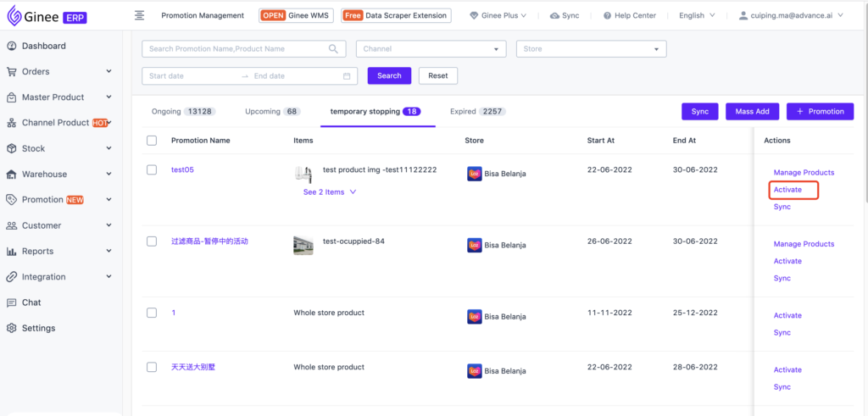Click the test05 product thumbnail
The image size is (868, 416).
(303, 173)
